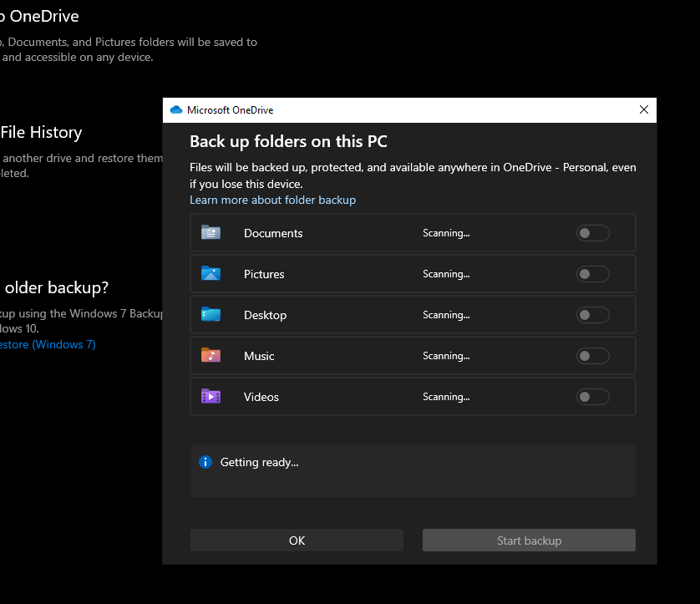700x604 pixels.
Task: Click the Microsoft OneDrive title text
Action: (x=230, y=110)
